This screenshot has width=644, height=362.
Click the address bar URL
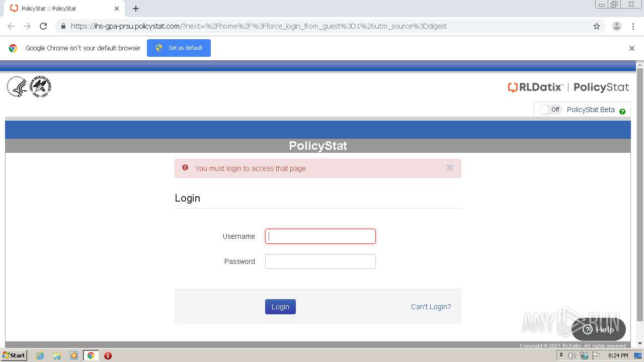(x=259, y=26)
